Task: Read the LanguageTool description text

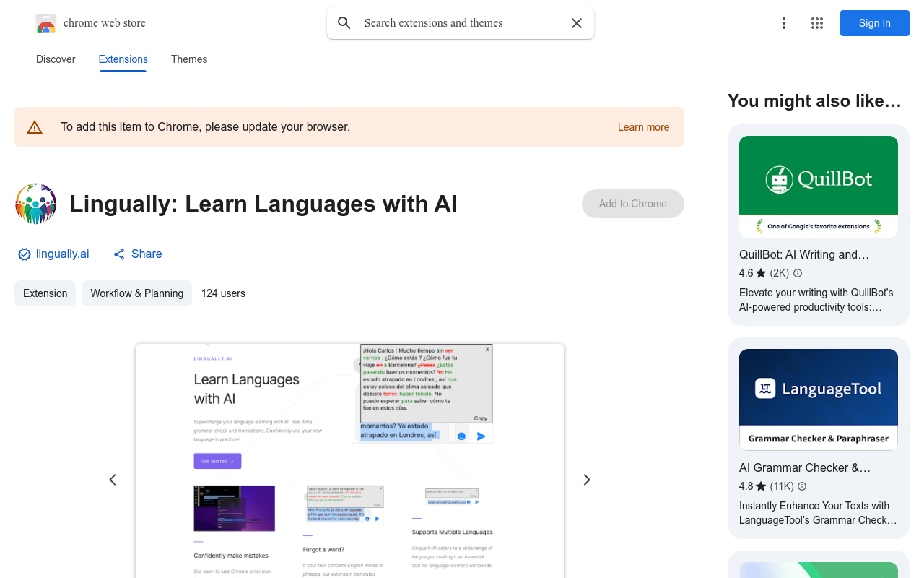Action: (818, 513)
